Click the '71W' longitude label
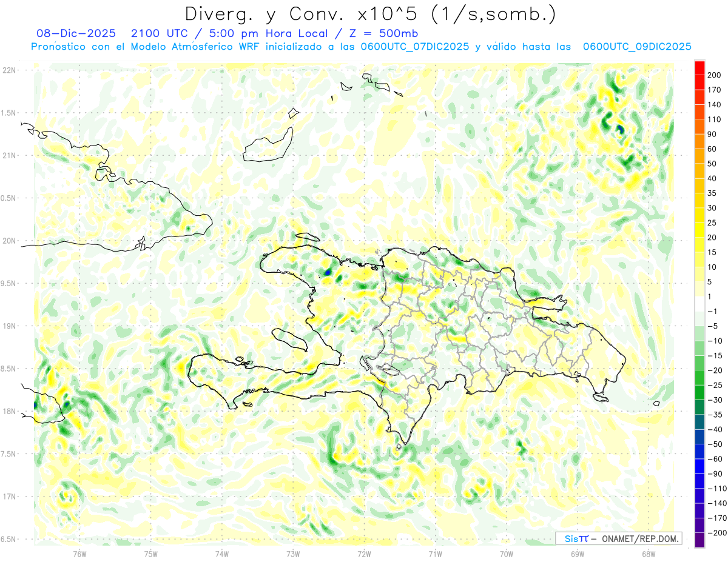The width and height of the screenshot is (728, 562). [435, 554]
